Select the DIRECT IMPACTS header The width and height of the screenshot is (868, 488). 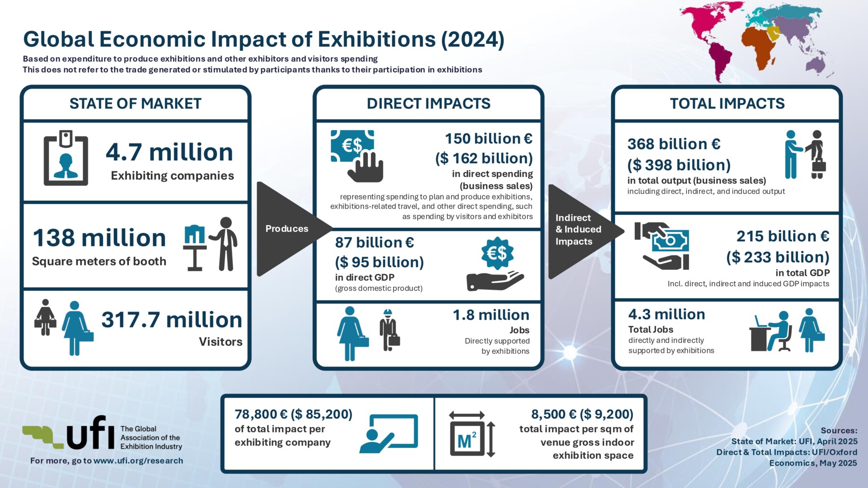[x=429, y=104]
